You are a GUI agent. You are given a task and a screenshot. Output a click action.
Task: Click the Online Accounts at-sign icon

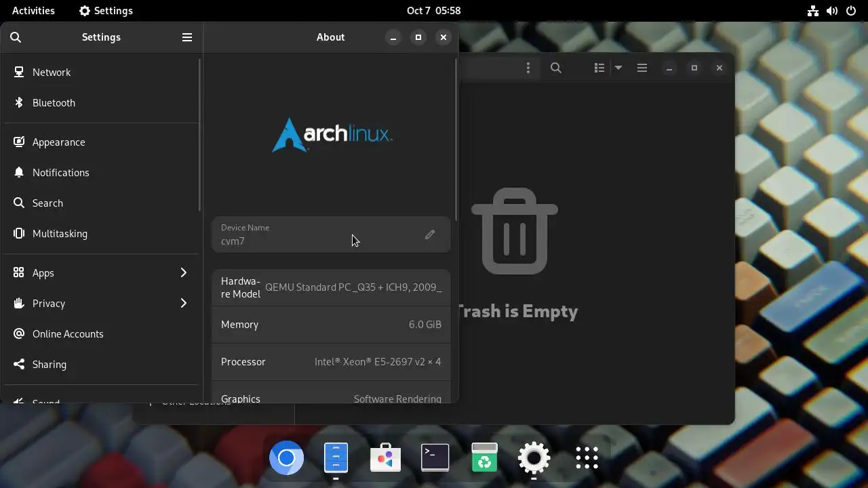pos(19,333)
